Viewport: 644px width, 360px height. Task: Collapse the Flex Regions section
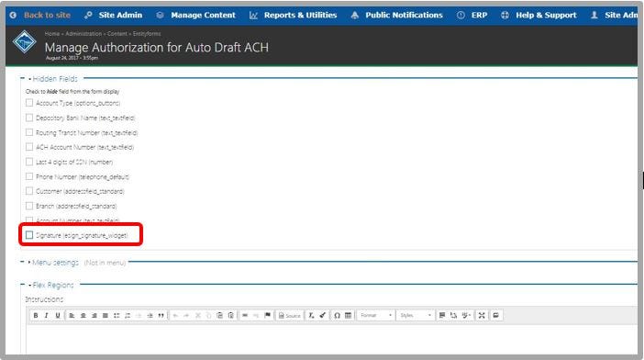point(52,285)
